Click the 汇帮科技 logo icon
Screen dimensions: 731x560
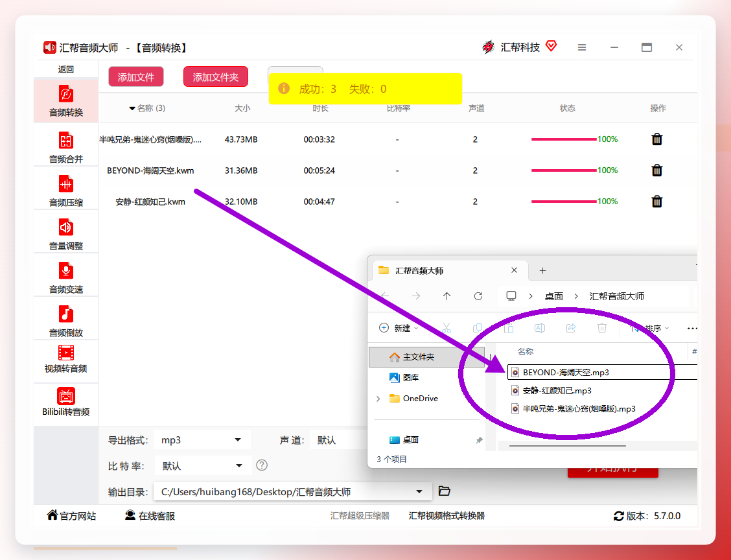pos(488,47)
